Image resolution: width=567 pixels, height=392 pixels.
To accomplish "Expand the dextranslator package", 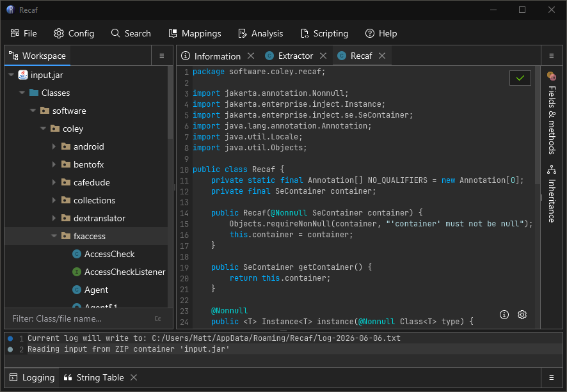I will tap(54, 218).
